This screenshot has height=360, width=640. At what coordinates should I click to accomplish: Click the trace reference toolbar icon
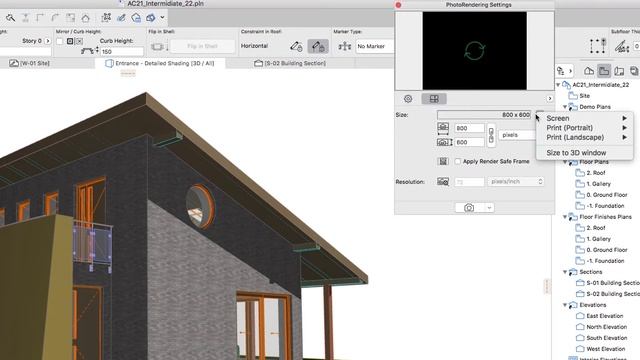click(x=136, y=18)
